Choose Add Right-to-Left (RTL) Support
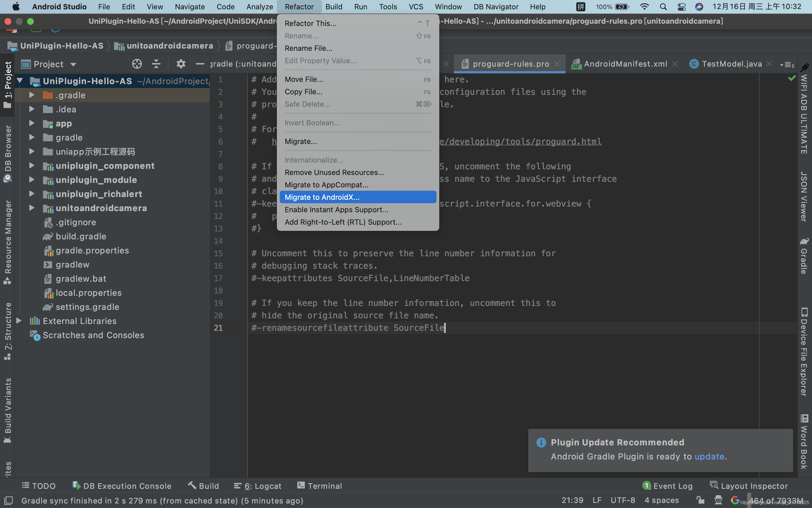812x508 pixels. point(358,222)
